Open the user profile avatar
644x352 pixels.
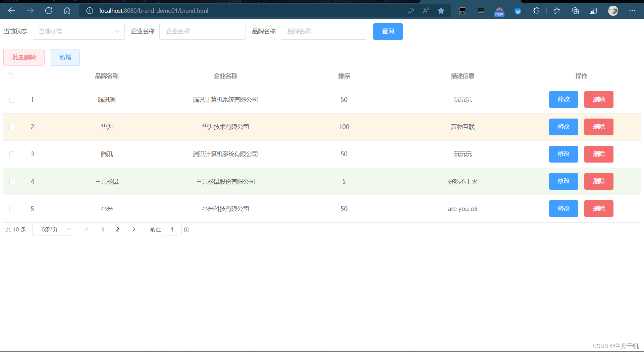(613, 11)
